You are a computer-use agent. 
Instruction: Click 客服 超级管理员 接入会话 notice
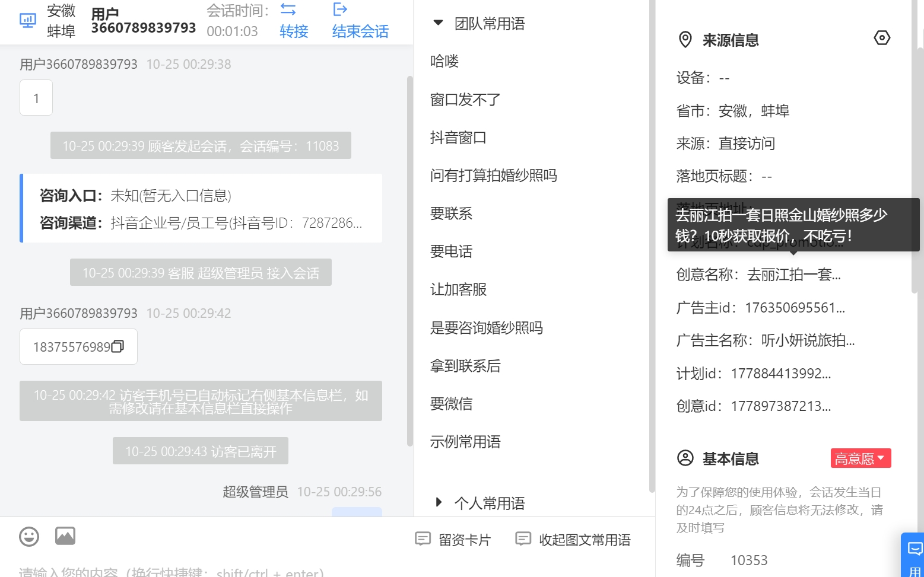201,272
